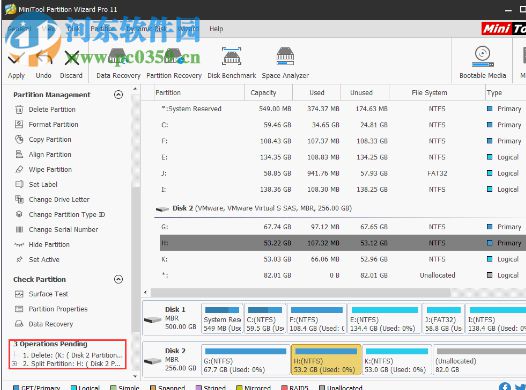Expand pending Split Partition operation
This screenshot has width=526, height=390.
[x=14, y=364]
